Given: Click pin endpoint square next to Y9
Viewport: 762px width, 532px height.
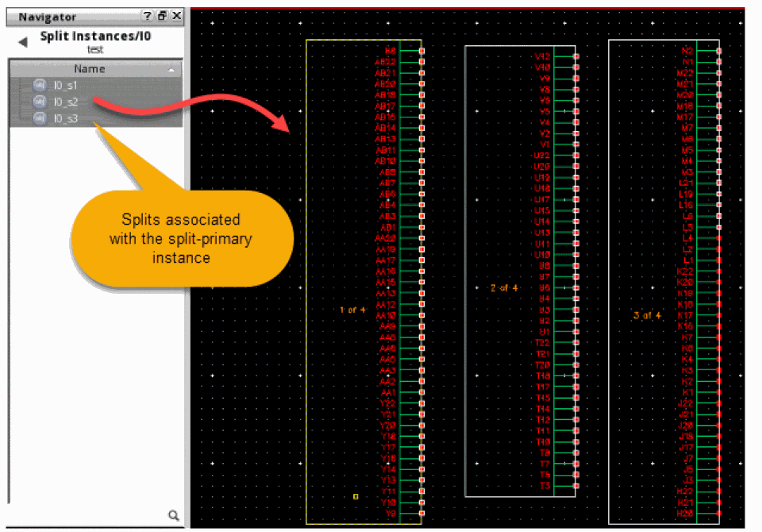Looking at the screenshot, I should point(421,513).
